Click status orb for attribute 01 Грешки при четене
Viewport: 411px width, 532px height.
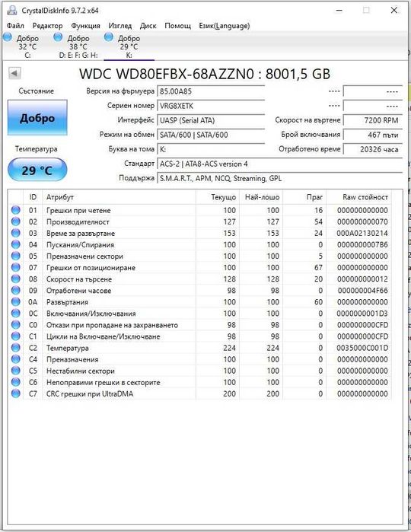[16, 210]
